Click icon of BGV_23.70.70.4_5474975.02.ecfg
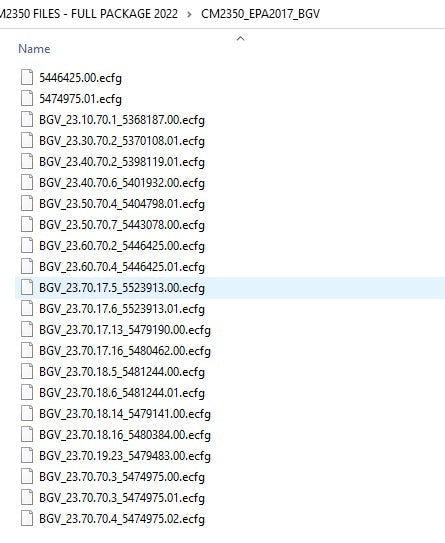 click(27, 518)
